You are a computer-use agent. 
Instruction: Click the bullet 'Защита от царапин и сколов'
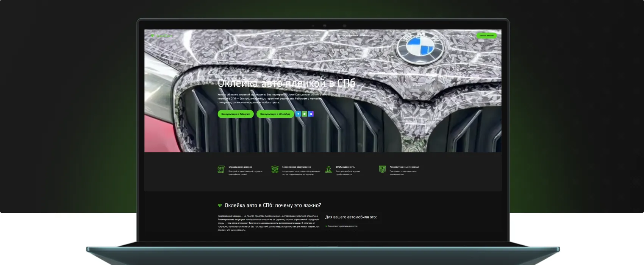(x=342, y=226)
